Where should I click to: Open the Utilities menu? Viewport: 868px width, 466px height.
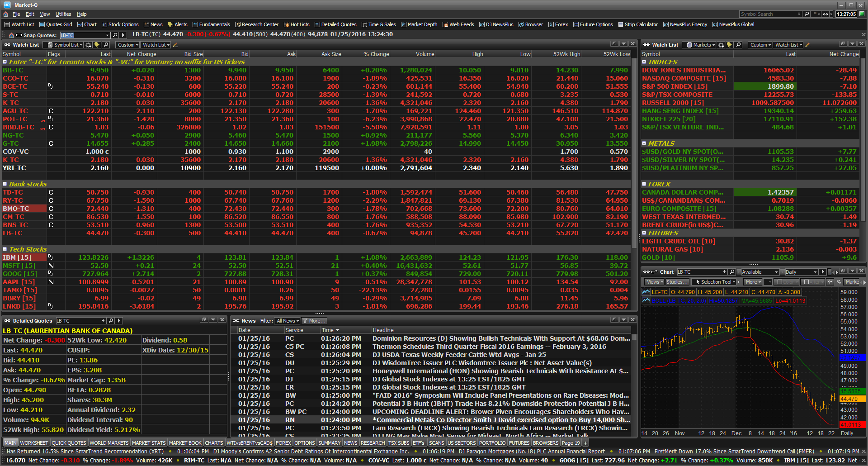(63, 14)
